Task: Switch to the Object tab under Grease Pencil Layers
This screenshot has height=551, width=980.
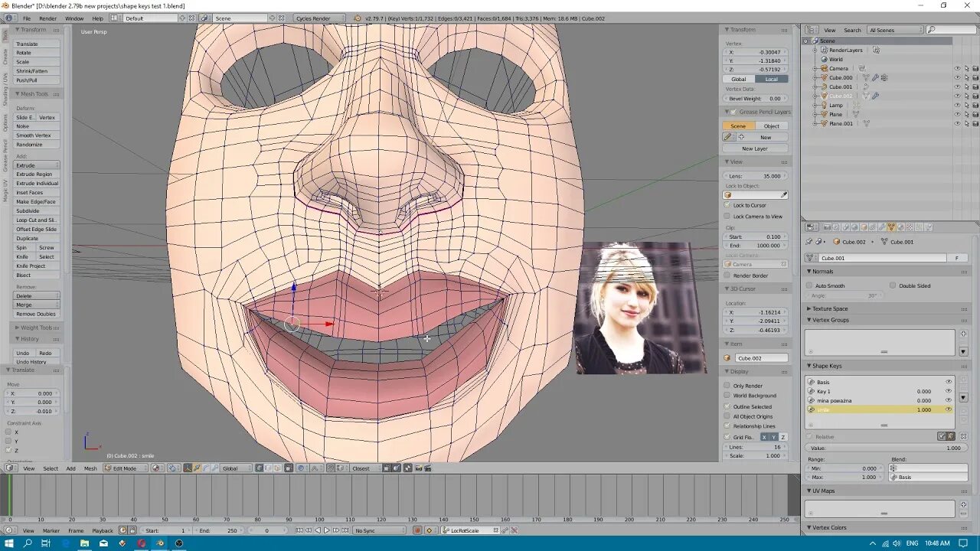Action: (x=773, y=126)
